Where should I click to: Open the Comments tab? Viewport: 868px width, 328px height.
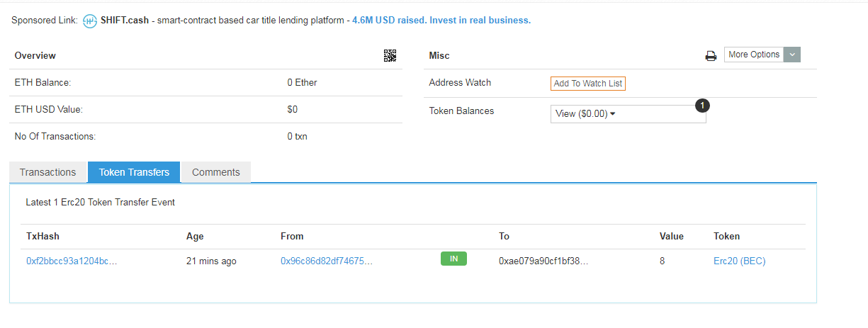[216, 172]
